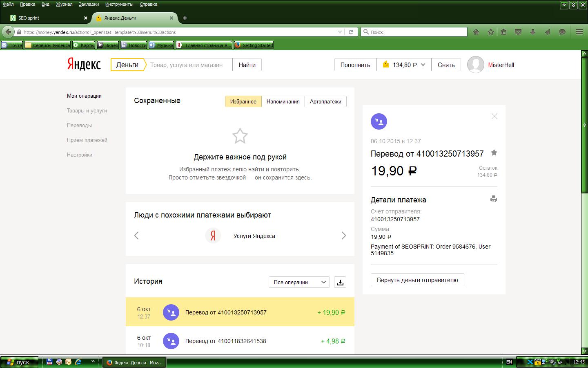The width and height of the screenshot is (588, 368).
Task: Close the payment details panel
Action: coord(494,116)
